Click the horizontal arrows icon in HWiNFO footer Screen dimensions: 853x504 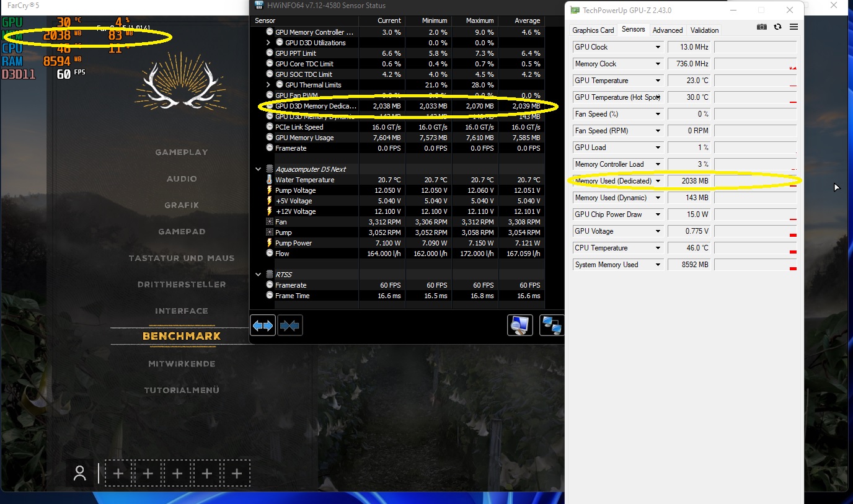263,325
